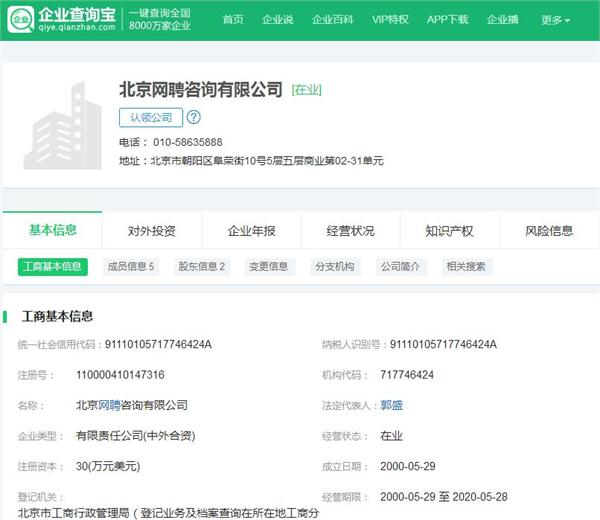
Task: Click the 企业类型 value 有限责任公司(中外合资)
Action: click(x=135, y=436)
